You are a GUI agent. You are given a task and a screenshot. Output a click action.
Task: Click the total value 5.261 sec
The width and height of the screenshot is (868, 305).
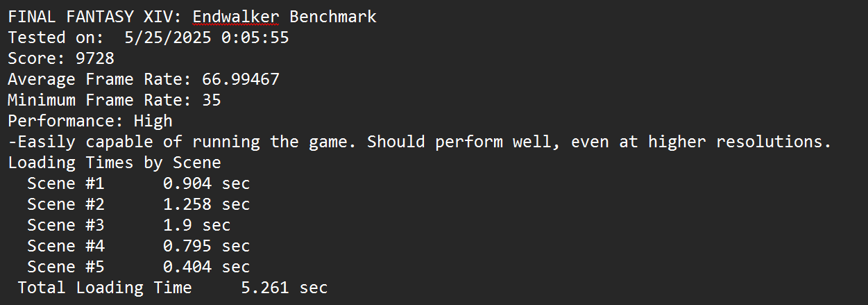284,288
